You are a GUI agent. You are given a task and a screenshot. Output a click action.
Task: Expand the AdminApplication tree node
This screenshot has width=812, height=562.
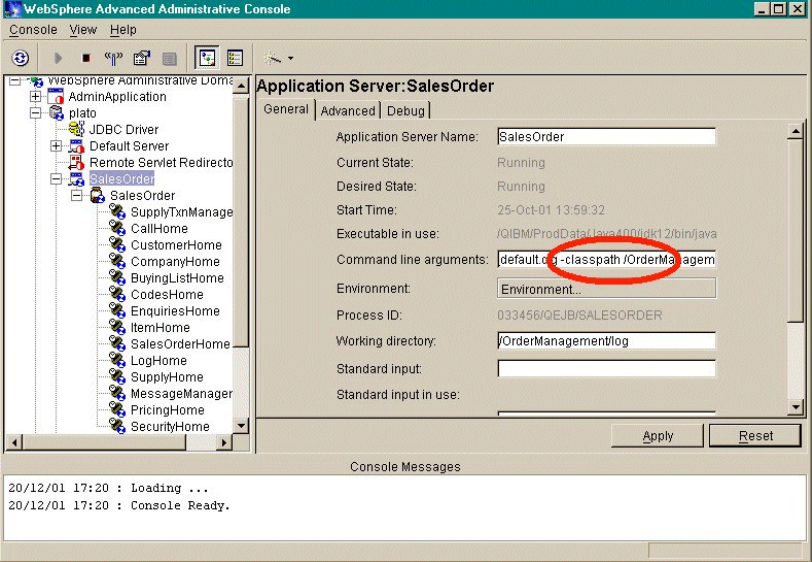[x=35, y=96]
